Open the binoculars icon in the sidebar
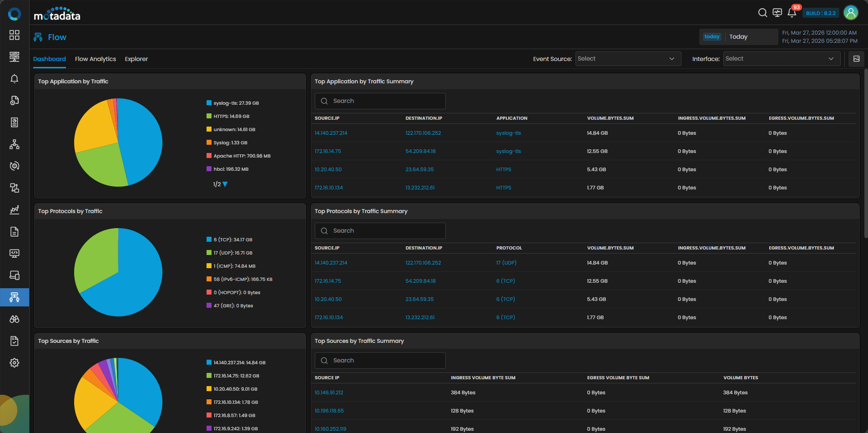868x433 pixels. coord(15,319)
